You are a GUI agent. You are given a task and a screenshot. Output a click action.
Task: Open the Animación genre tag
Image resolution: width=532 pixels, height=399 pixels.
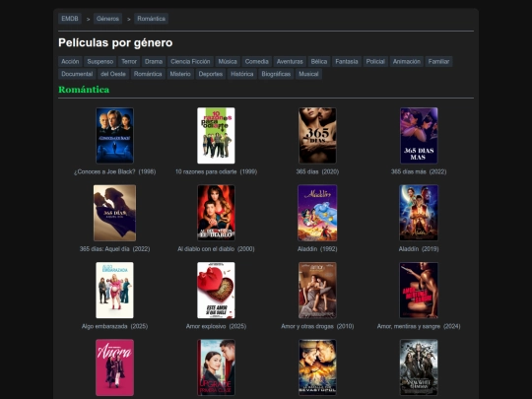point(407,61)
